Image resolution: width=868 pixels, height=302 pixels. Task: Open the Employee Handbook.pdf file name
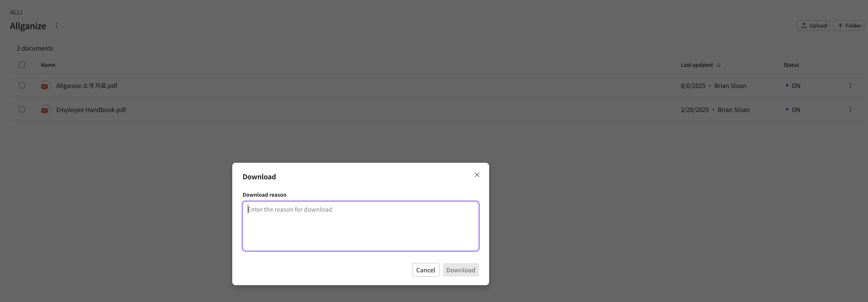(91, 110)
